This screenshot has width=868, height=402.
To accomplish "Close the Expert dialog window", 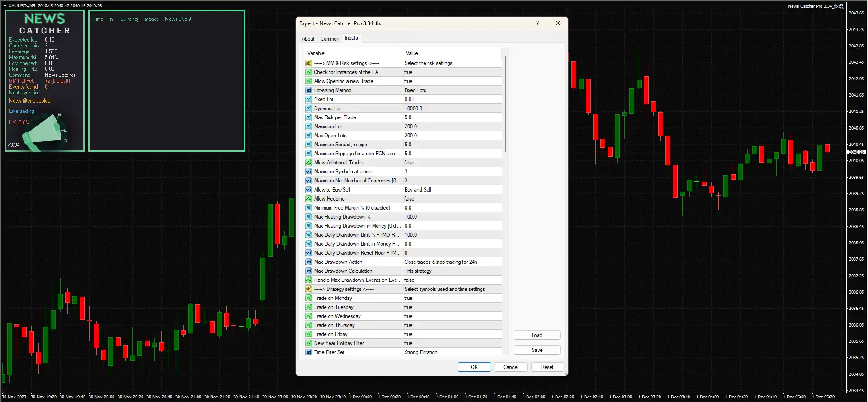I will click(x=558, y=23).
